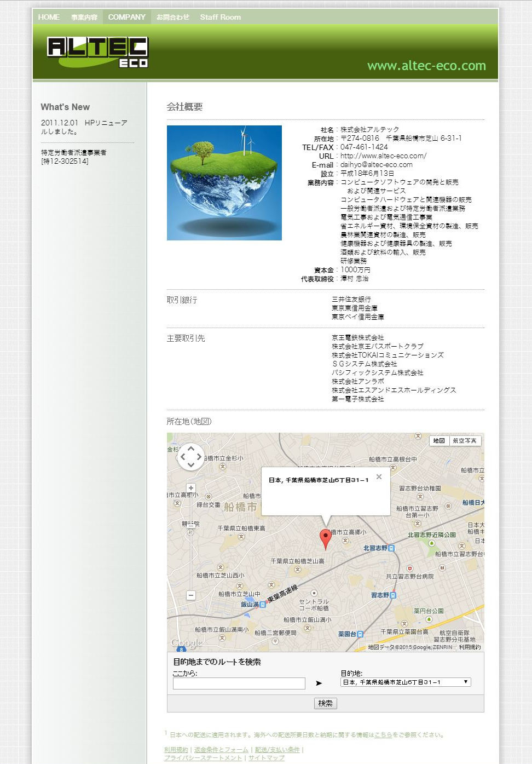Click the セントラルコープ船橋 map icon

pos(314,593)
